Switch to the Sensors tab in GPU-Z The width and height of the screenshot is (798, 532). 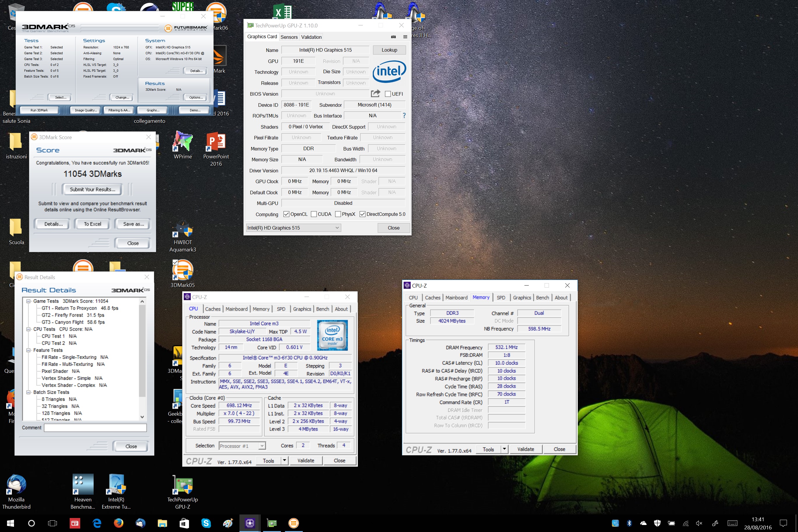pos(289,37)
